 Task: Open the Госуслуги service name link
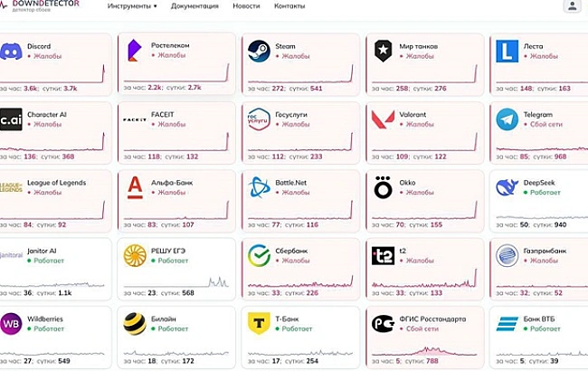[x=291, y=115]
